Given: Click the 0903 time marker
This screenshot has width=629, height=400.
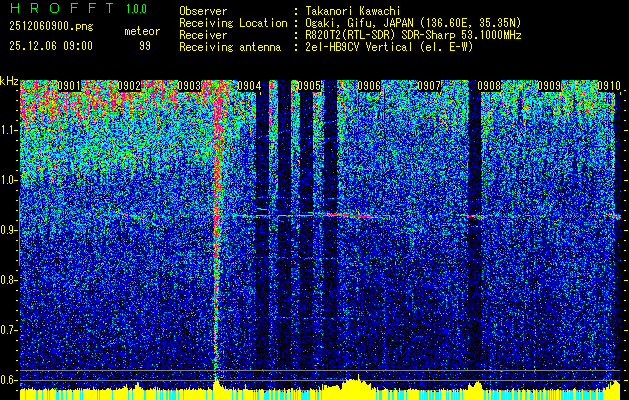Looking at the screenshot, I should point(189,86).
